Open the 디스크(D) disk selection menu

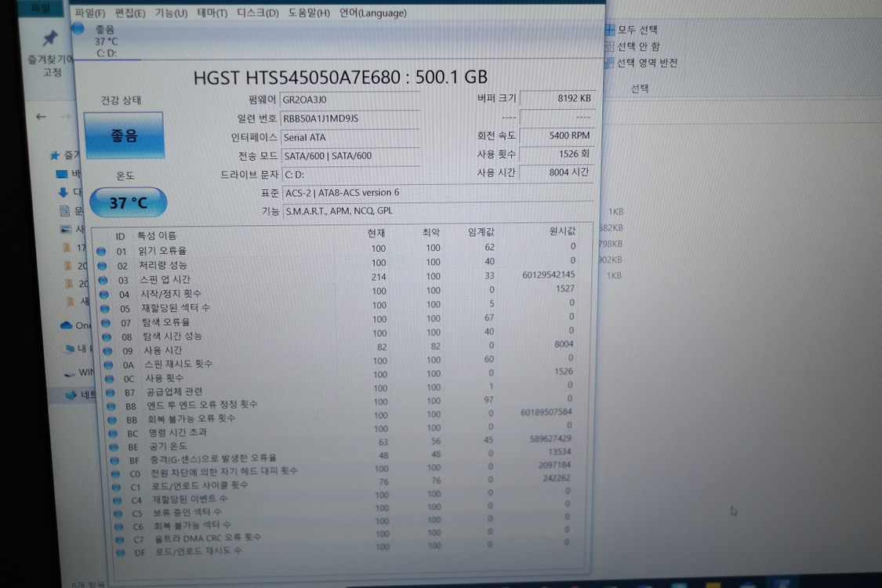pos(256,13)
